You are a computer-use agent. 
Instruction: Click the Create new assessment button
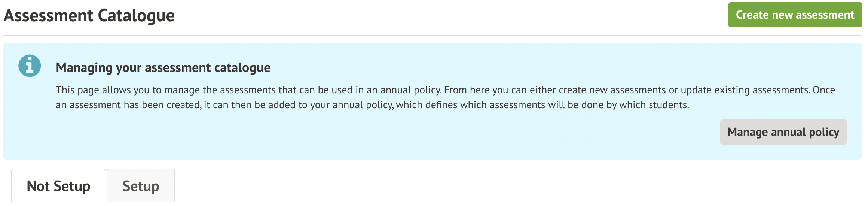point(795,15)
